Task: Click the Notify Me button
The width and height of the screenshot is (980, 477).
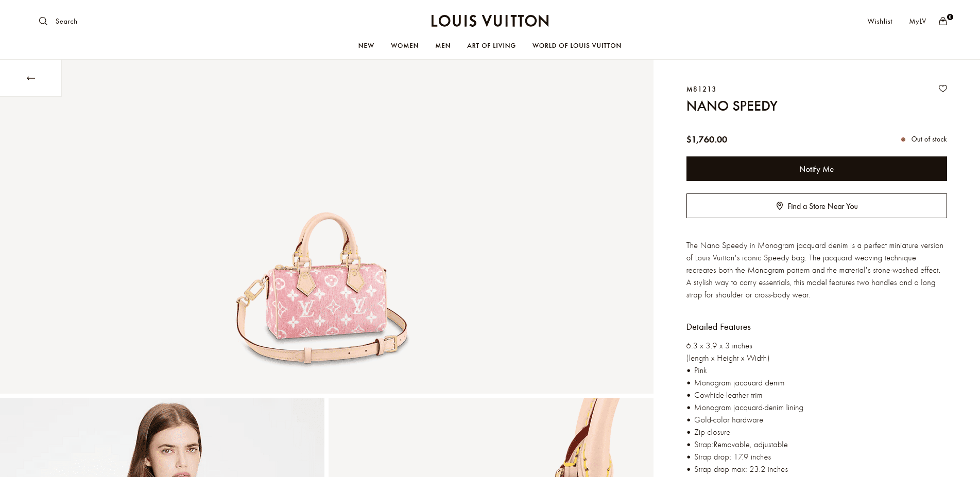Action: (816, 169)
